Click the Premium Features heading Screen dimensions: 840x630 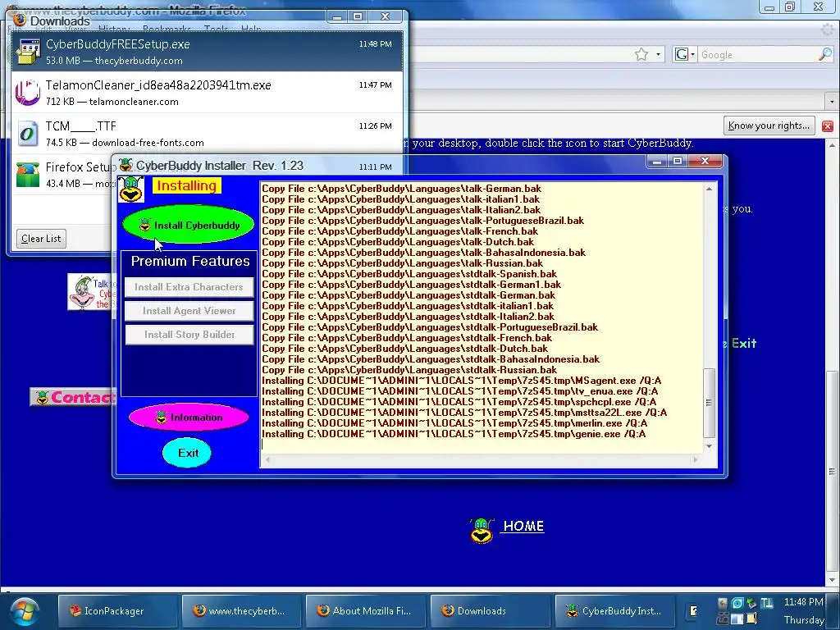(190, 261)
